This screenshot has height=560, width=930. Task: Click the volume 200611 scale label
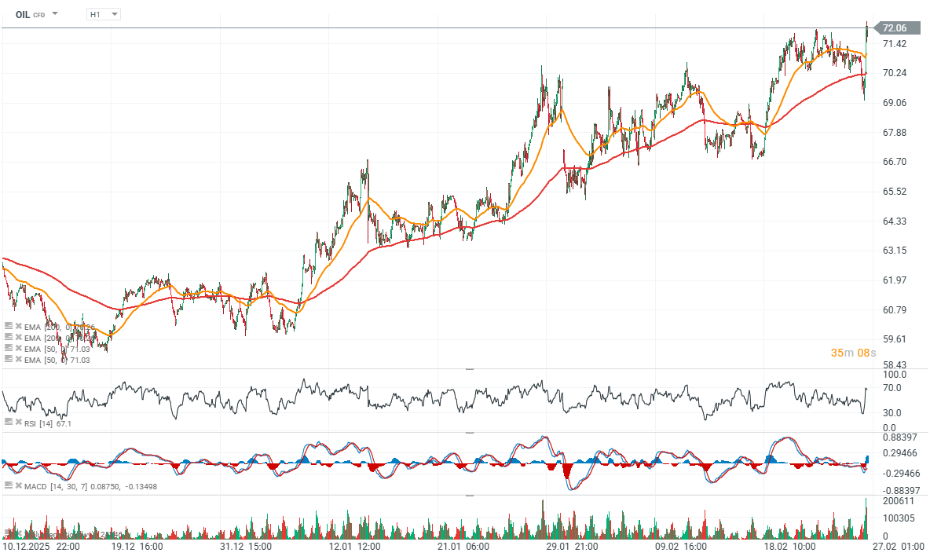[898, 501]
